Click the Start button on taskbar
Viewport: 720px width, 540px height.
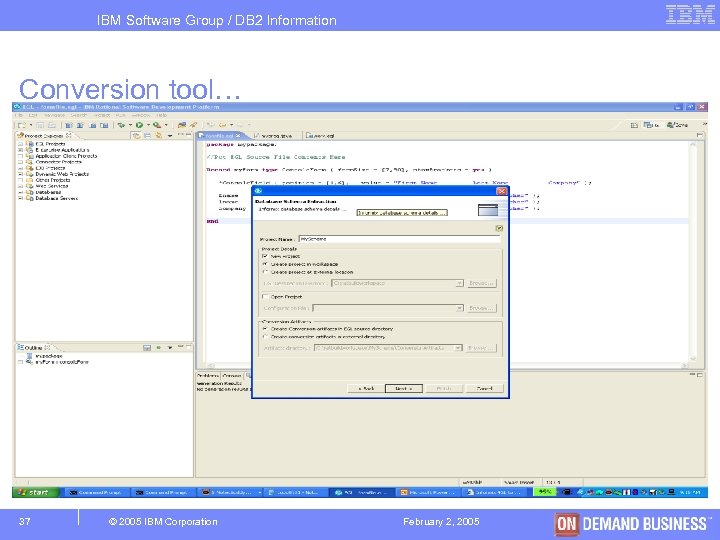tap(36, 492)
